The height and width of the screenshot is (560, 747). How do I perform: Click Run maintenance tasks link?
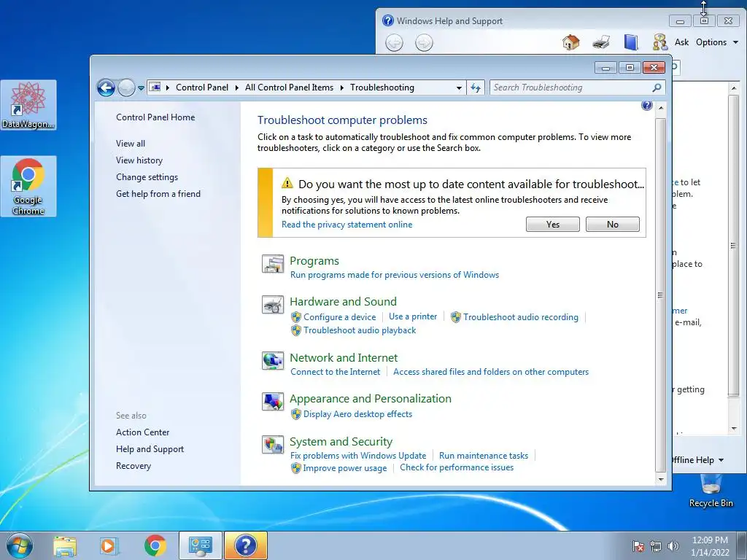(x=484, y=456)
